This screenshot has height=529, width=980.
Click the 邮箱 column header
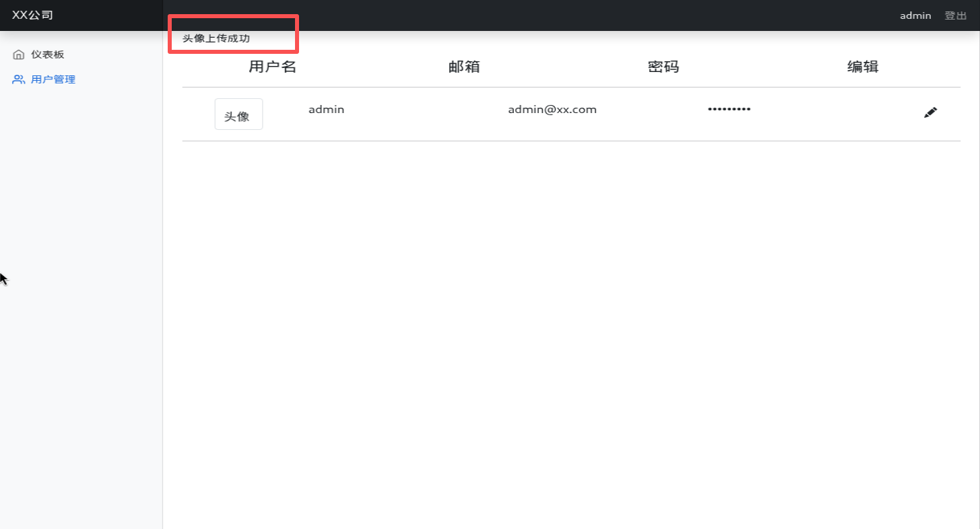(x=464, y=67)
